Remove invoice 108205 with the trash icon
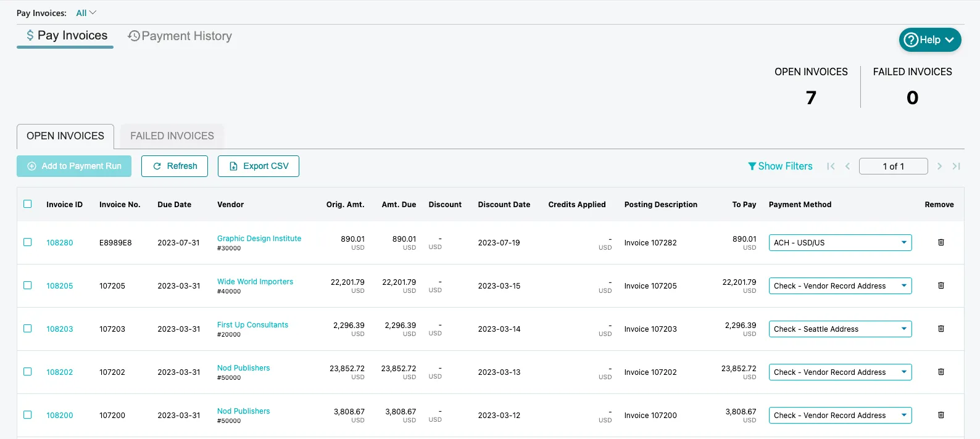Image resolution: width=980 pixels, height=439 pixels. 941,285
